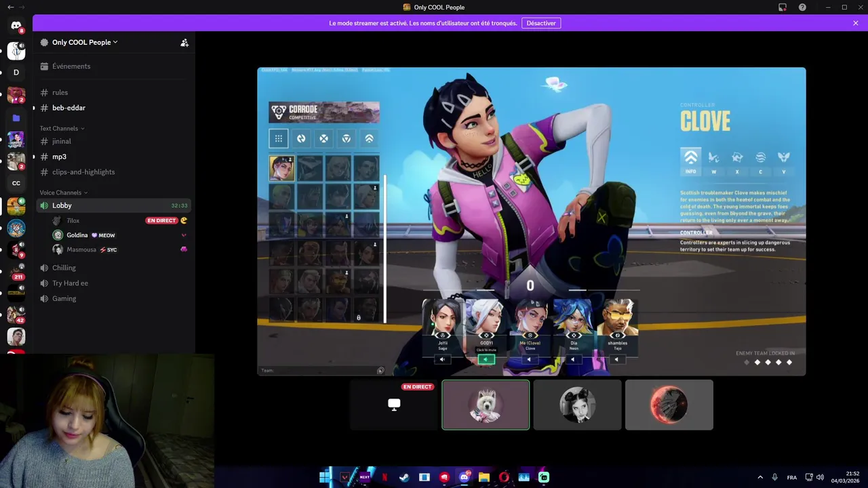Viewport: 868px width, 488px height.
Task: Open Discord direct messages home icon
Action: [x=16, y=26]
